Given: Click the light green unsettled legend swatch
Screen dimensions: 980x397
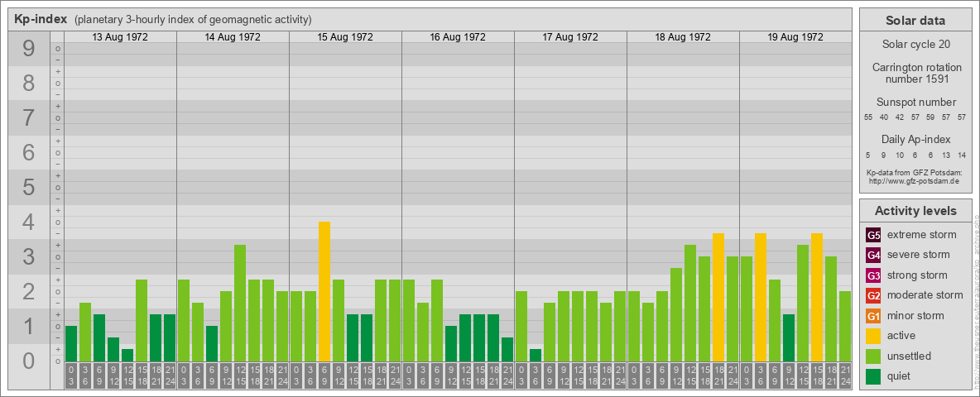Looking at the screenshot, I should tap(873, 356).
